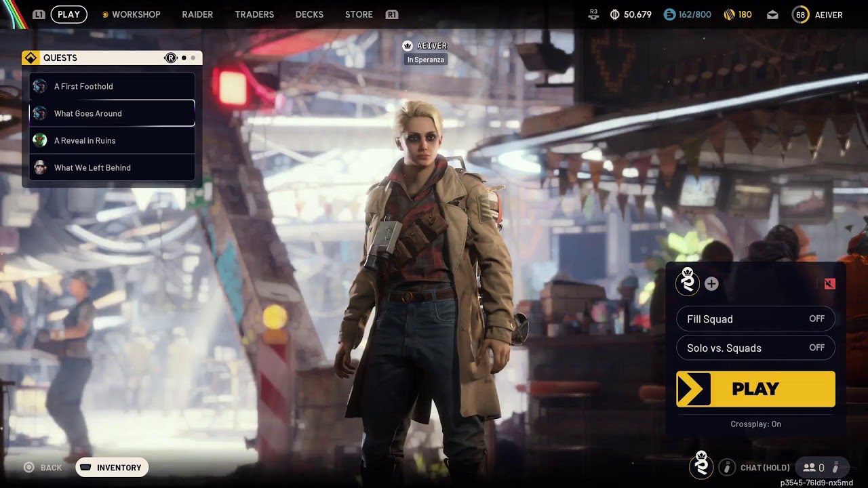Click the A Reveal in Ruins quest icon
868x488 pixels.
coord(40,140)
